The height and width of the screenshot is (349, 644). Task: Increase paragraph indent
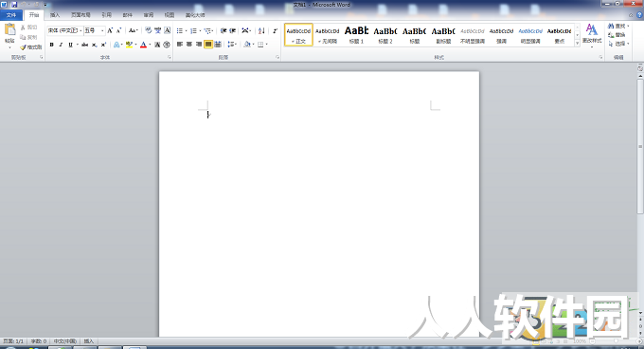click(232, 30)
